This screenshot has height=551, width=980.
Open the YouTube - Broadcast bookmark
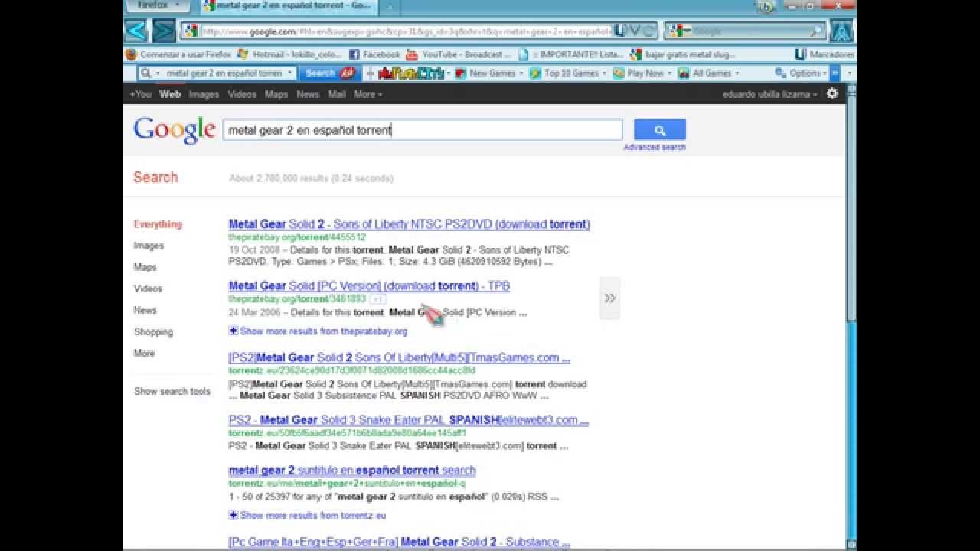point(459,54)
